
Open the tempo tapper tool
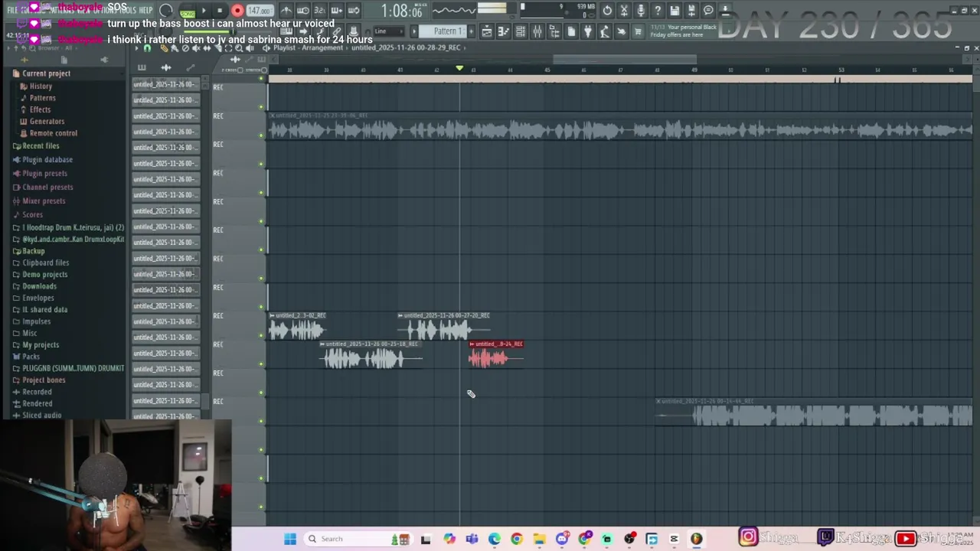point(605,31)
